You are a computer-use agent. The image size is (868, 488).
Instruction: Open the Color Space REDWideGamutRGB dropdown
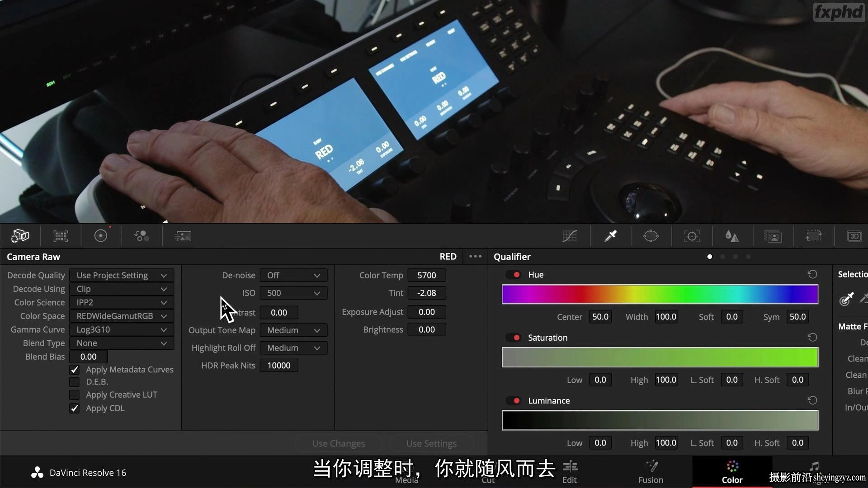122,316
